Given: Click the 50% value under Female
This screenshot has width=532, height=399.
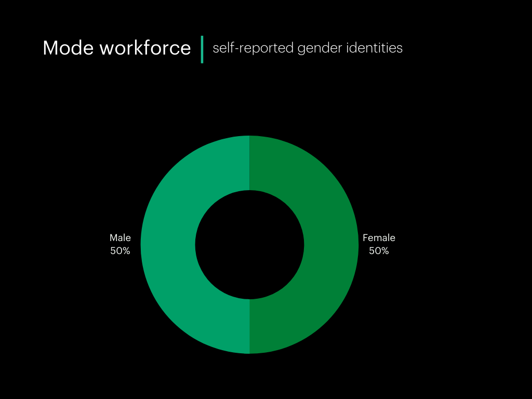Looking at the screenshot, I should 379,251.
